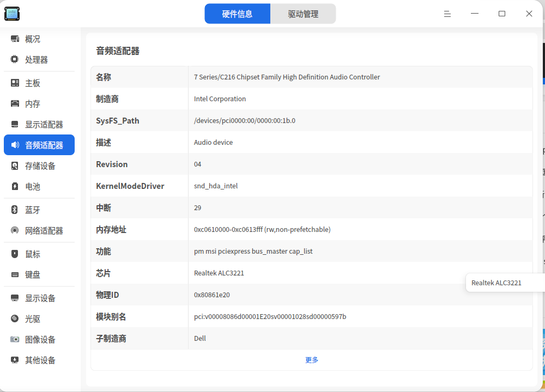
Task: Switch to the 驱动管理 tab
Action: (303, 14)
